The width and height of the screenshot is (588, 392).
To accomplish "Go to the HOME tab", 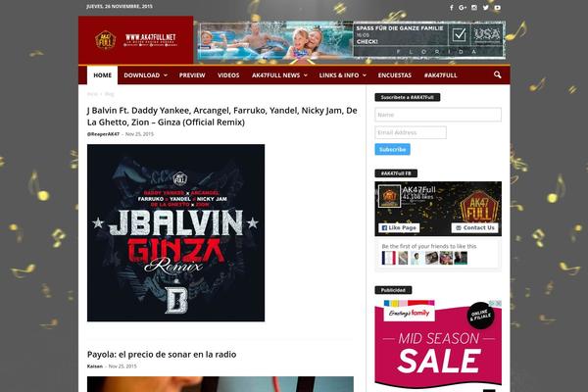I will click(102, 75).
